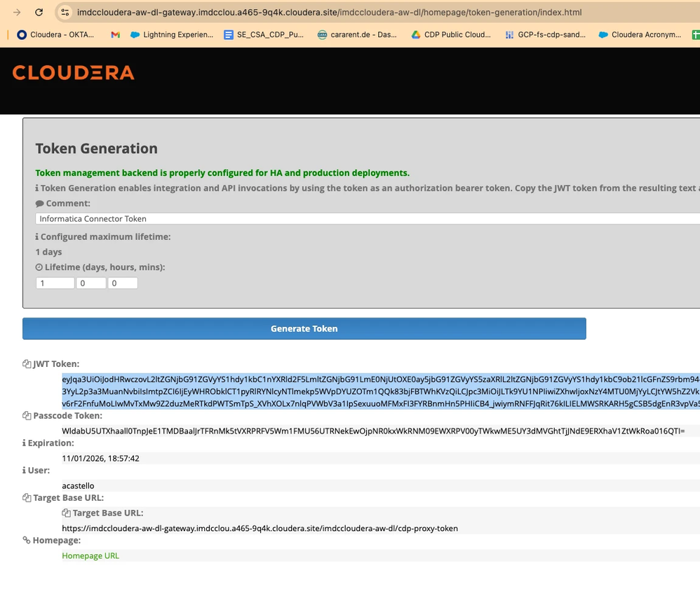Open the Homepage URL link
The height and width of the screenshot is (597, 700).
click(x=90, y=556)
